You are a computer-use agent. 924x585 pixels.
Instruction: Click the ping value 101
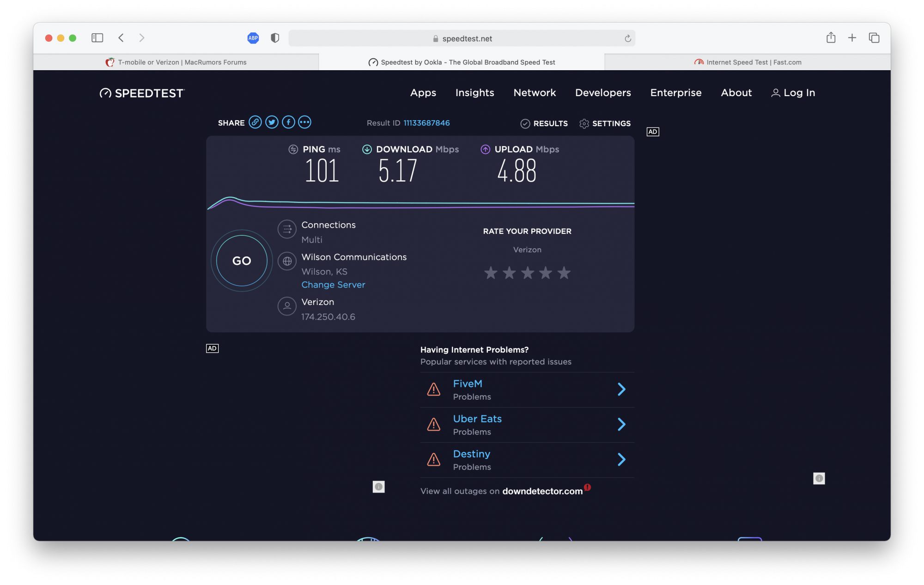(x=322, y=171)
